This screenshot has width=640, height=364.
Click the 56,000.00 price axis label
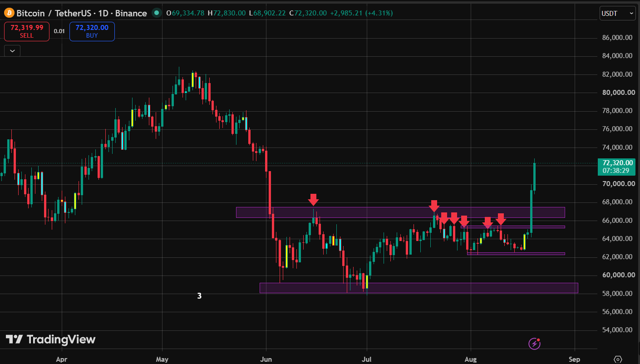[x=617, y=312]
